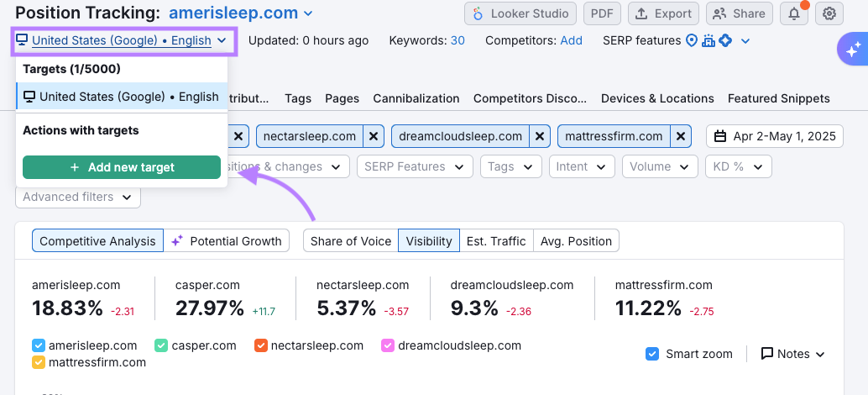Screen dimensions: 868x395
Task: Open the Featured Snippets tab
Action: pos(778,98)
